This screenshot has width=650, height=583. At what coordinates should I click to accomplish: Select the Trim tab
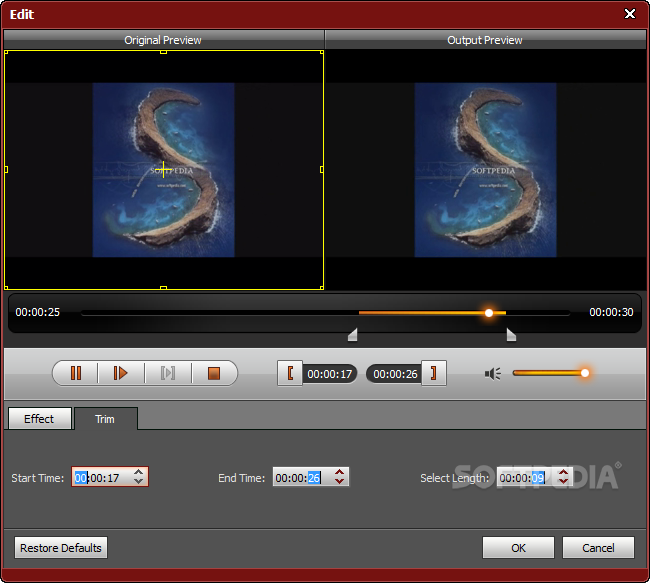[105, 419]
